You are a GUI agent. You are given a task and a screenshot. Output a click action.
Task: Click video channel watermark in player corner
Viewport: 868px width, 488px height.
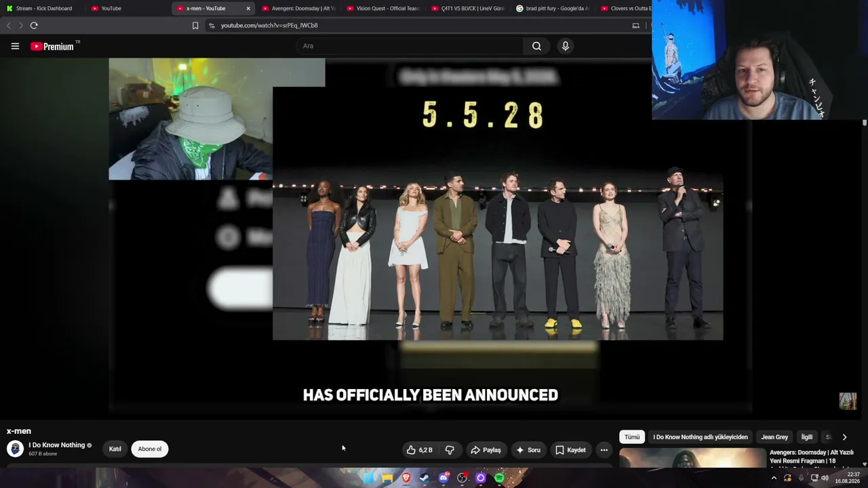848,401
